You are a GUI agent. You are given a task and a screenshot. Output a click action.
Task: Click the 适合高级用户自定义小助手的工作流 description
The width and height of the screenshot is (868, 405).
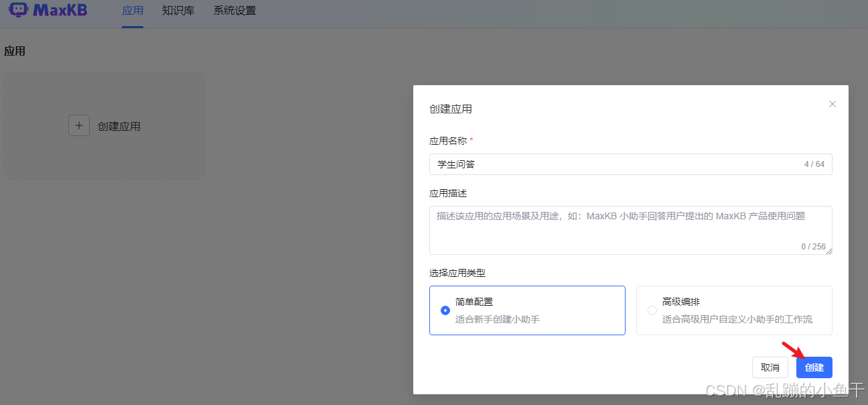(737, 319)
